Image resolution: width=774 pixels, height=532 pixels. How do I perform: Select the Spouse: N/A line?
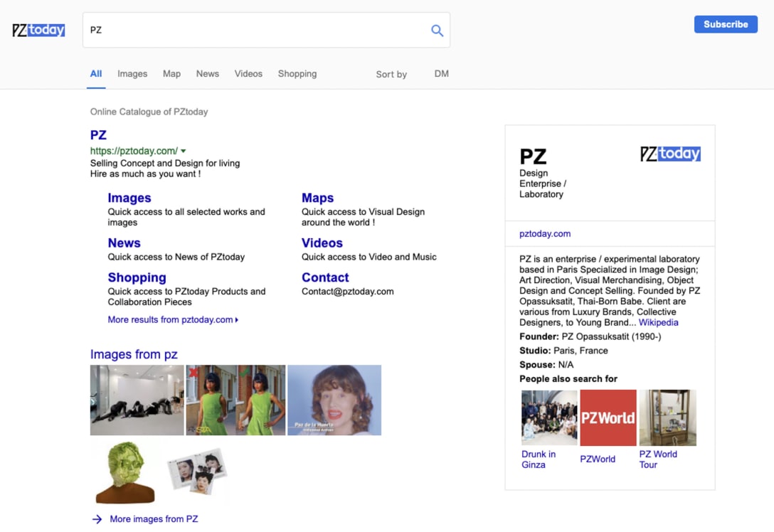546,365
